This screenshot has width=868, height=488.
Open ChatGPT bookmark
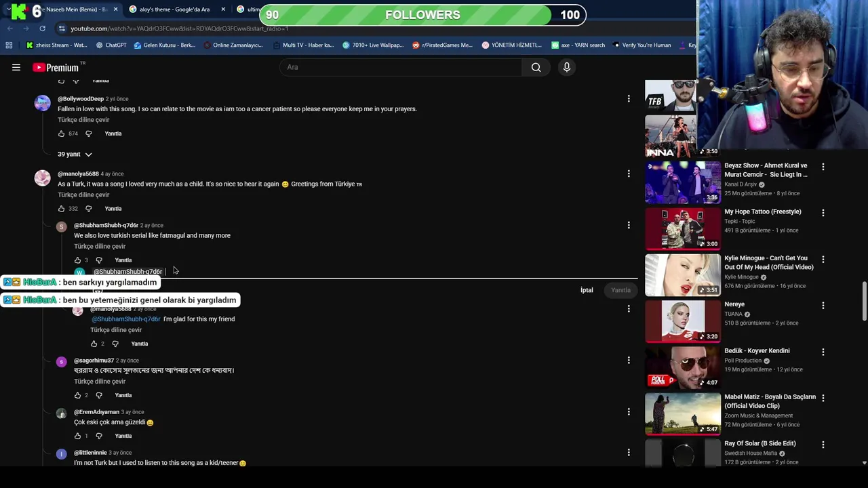coord(111,45)
